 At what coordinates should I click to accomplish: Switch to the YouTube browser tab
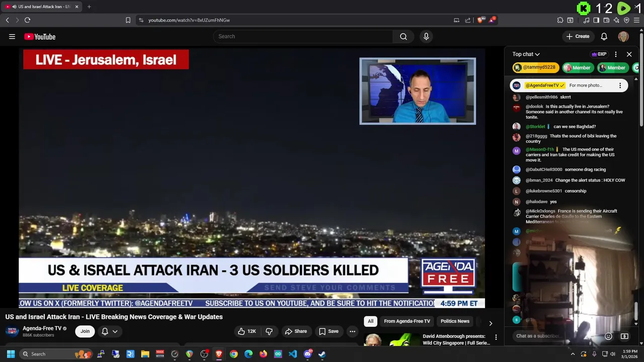pos(41,7)
